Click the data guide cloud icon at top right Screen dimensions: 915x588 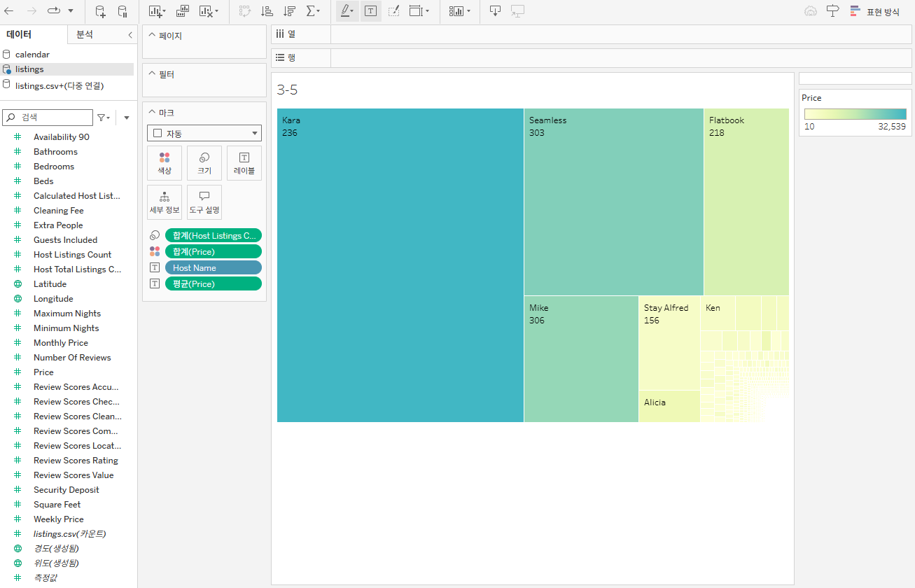point(811,11)
